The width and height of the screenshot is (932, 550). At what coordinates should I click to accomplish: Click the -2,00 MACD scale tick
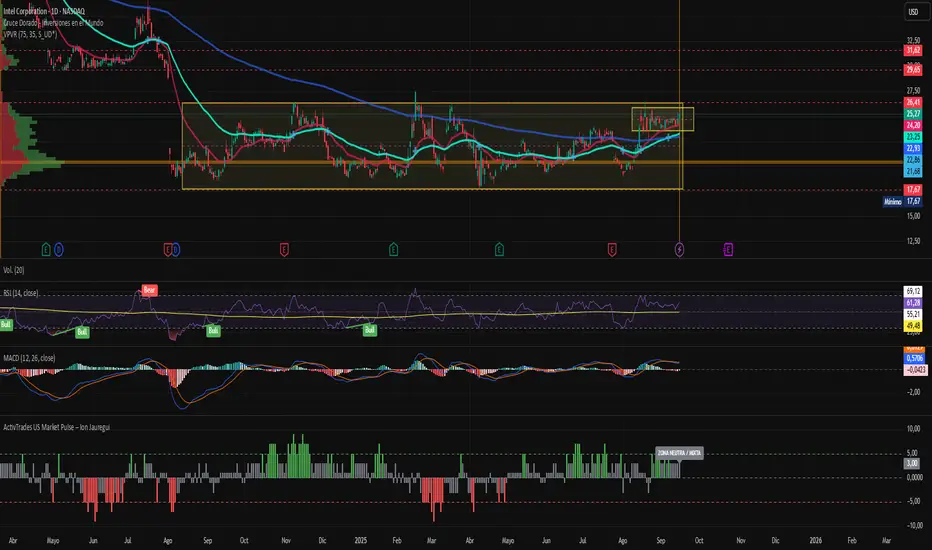(x=914, y=392)
